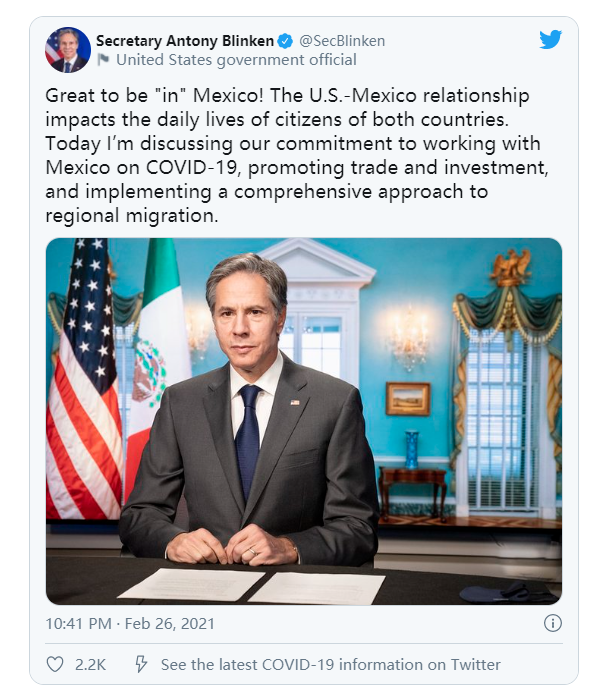606x700 pixels.
Task: Click the framed painting on the wall
Action: coord(407,398)
